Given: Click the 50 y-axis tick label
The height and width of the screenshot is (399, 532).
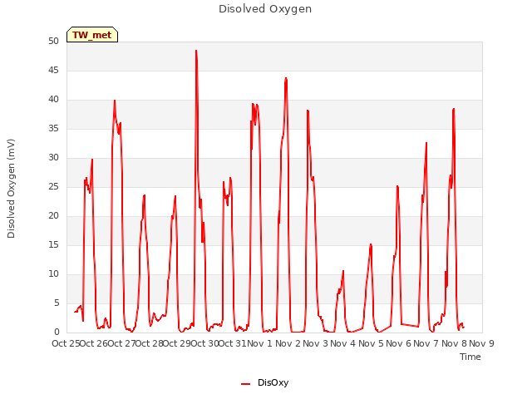Looking at the screenshot, I should [x=53, y=42].
